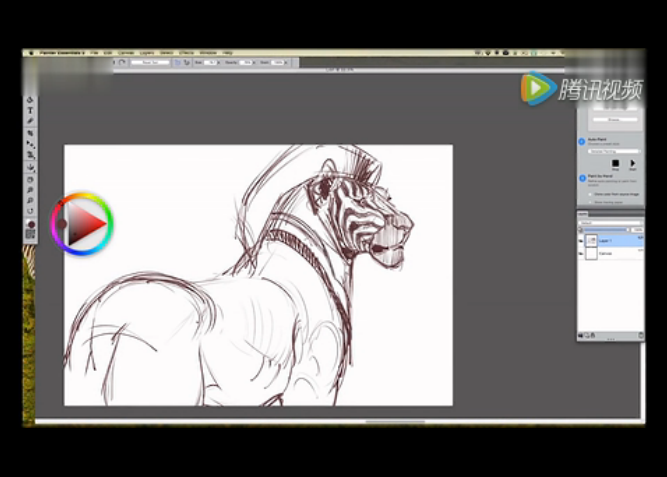
Task: Click the lock layer icon in Layers footer
Action: pos(593,336)
